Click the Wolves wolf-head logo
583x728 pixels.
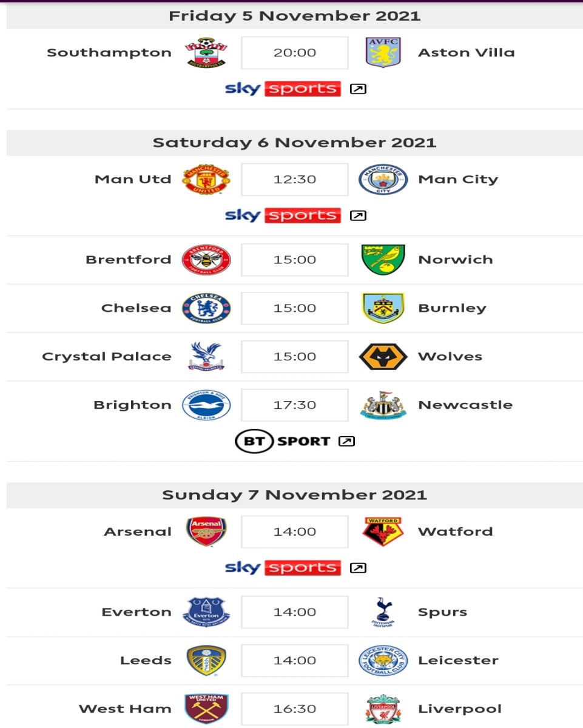pyautogui.click(x=383, y=357)
